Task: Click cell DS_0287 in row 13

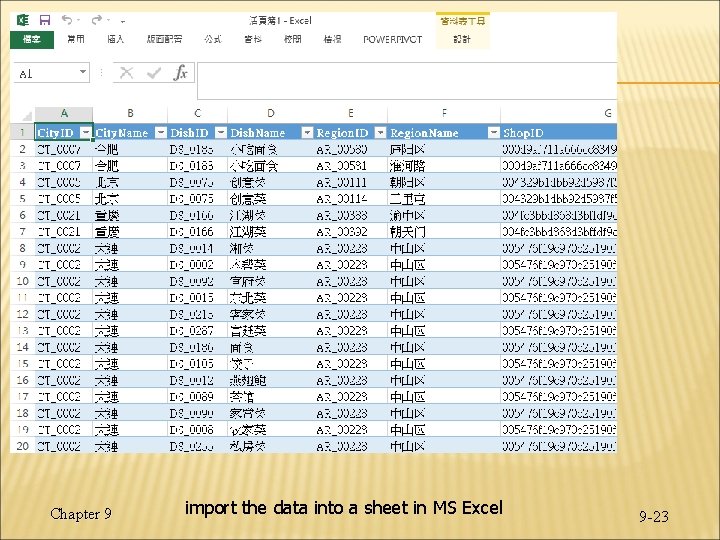Action: (197, 331)
